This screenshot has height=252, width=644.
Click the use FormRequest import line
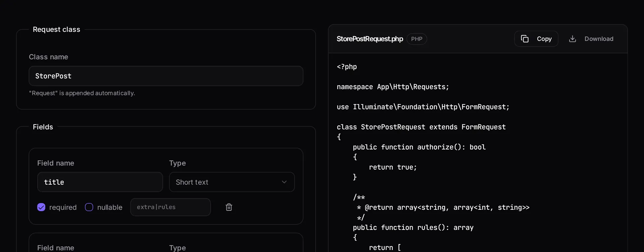click(x=423, y=107)
